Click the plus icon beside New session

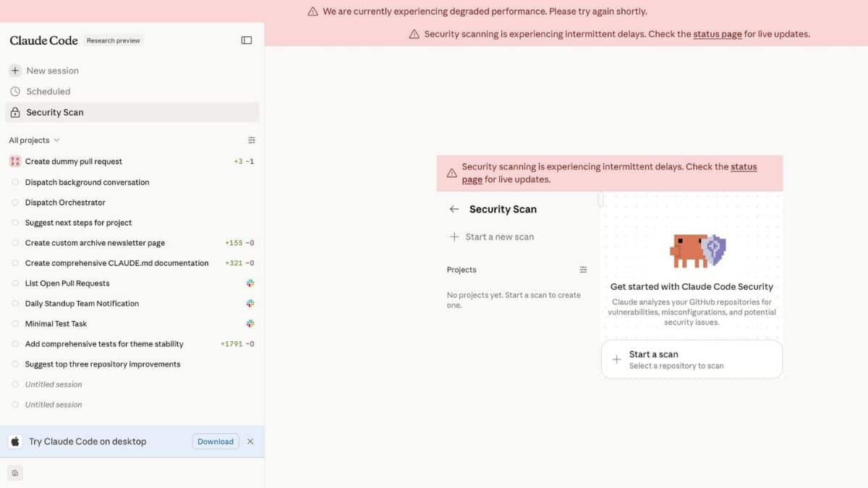click(15, 71)
